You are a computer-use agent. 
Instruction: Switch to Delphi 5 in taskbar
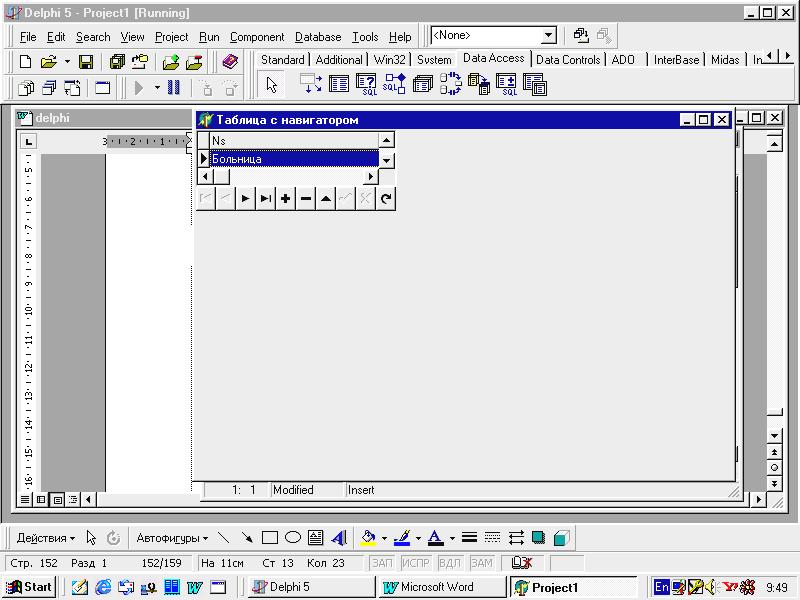point(310,587)
